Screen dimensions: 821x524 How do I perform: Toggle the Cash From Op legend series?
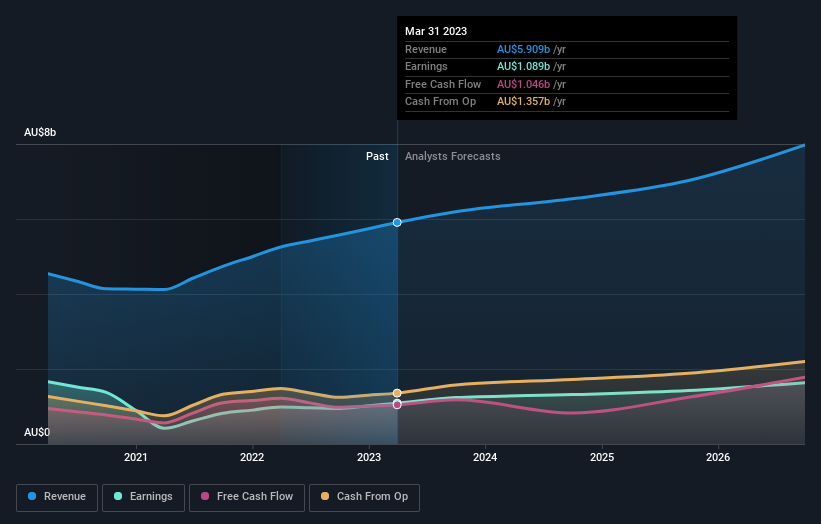point(364,497)
